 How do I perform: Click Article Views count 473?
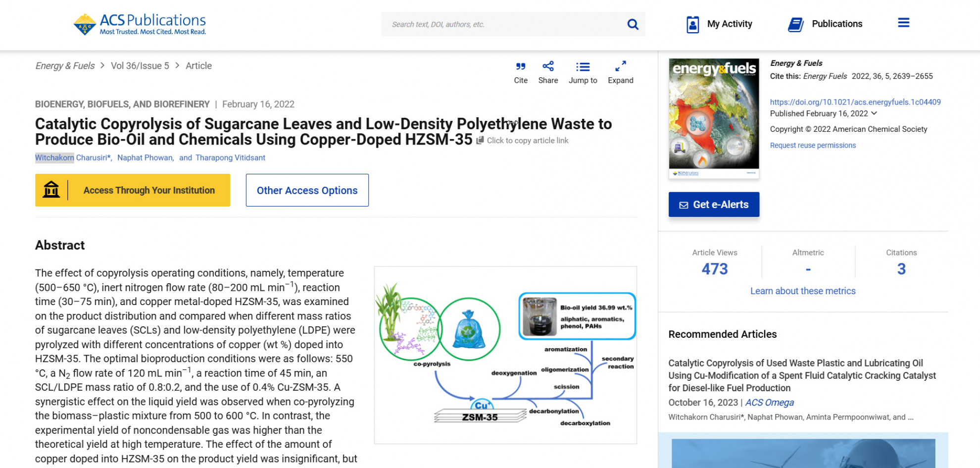(x=715, y=269)
